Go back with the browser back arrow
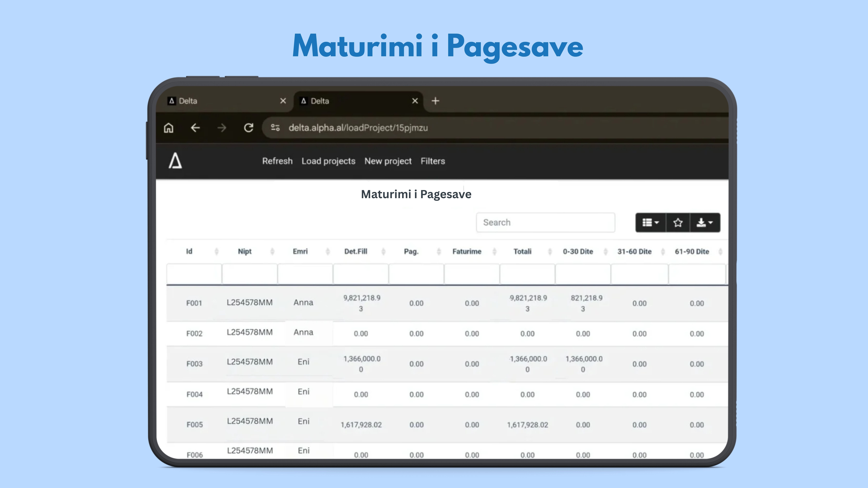 (195, 128)
